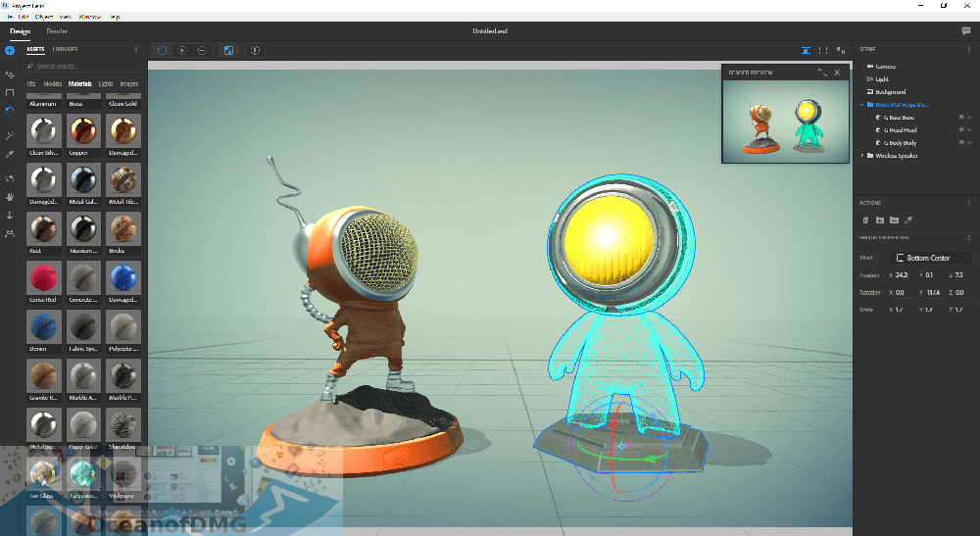Switch to the Render tab
980x536 pixels.
[x=57, y=31]
